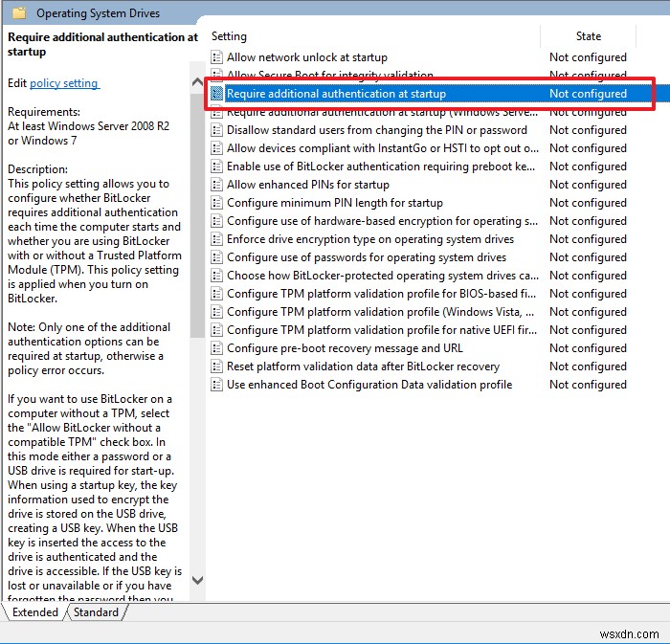Select Enforce drive encryption type on operating system drives
The height and width of the screenshot is (644, 670).
pyautogui.click(x=370, y=239)
